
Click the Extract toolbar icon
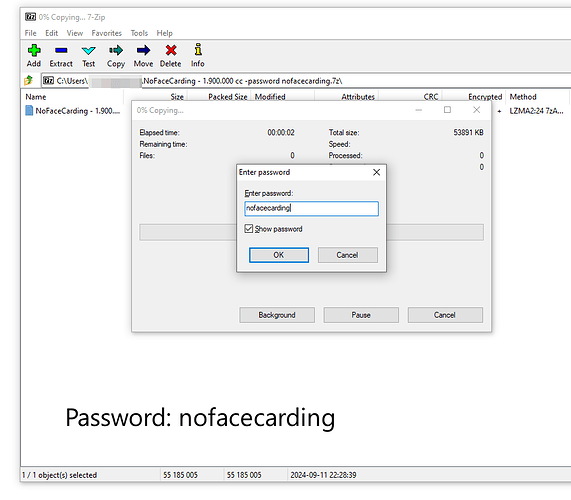(61, 50)
